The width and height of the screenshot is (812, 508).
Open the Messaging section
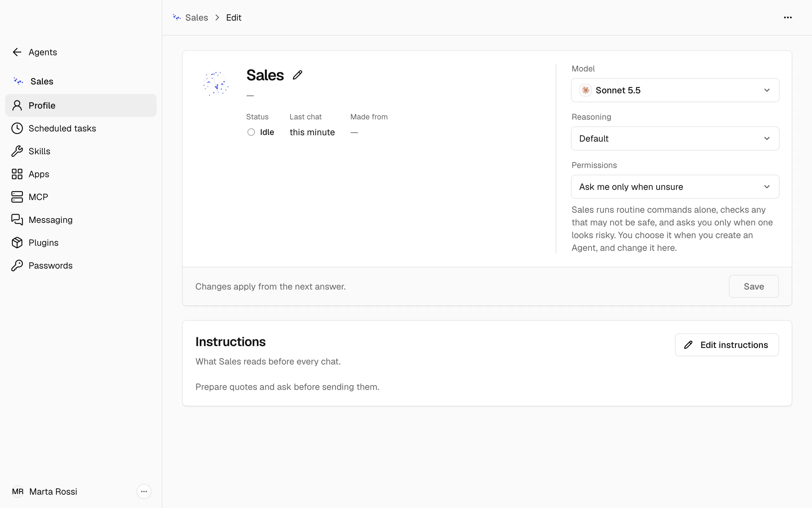81,220
